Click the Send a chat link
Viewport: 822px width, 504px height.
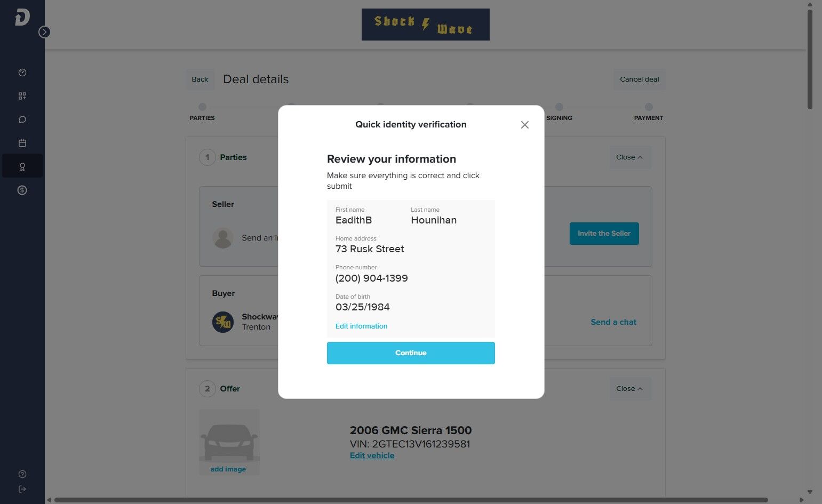613,322
